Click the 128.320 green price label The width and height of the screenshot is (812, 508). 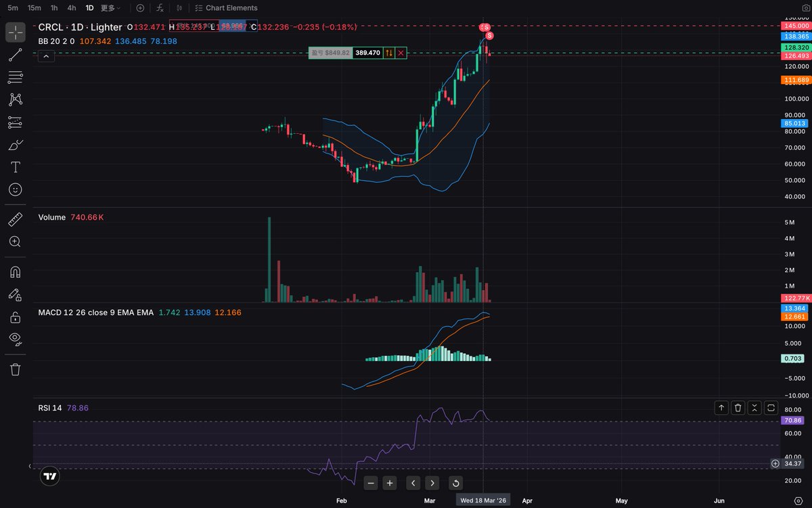(x=795, y=48)
